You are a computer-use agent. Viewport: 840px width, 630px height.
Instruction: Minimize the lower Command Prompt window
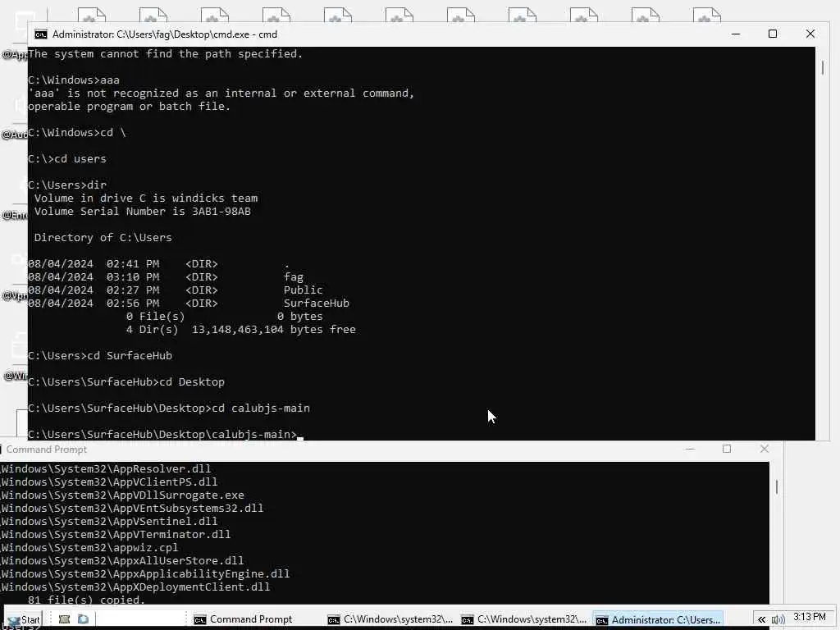point(690,449)
